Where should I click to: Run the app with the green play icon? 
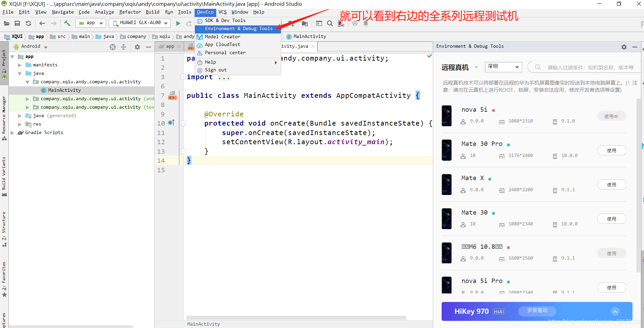[x=178, y=23]
